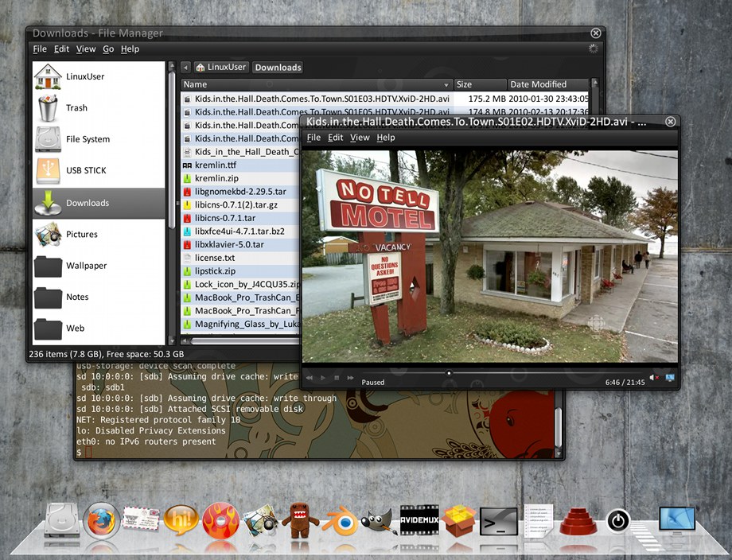Toggle fullscreen icon in the video player
This screenshot has height=560, width=732.
670,377
